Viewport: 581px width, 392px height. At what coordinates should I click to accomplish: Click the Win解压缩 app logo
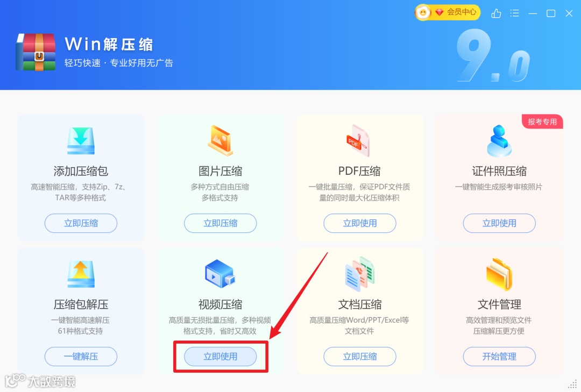coord(36,52)
